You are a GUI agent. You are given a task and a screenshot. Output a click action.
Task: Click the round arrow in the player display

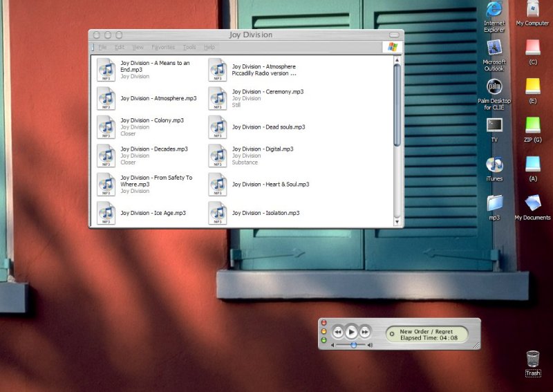point(391,334)
